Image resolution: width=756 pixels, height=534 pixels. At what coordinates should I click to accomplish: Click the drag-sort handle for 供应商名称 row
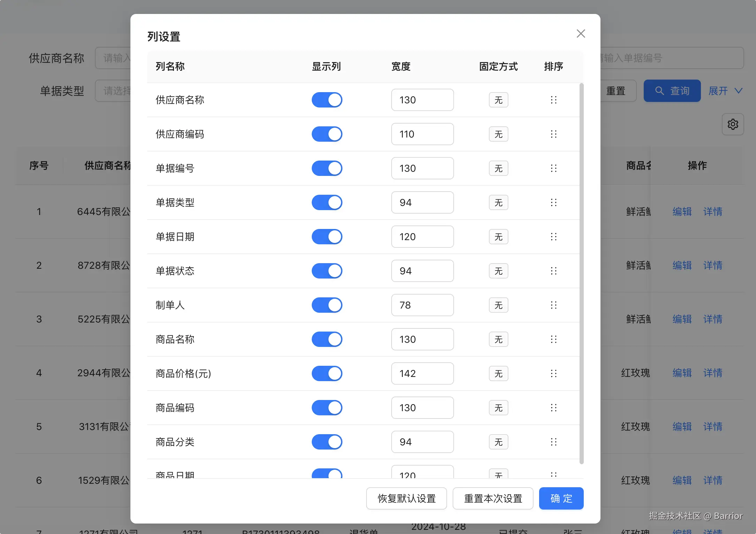coord(553,100)
